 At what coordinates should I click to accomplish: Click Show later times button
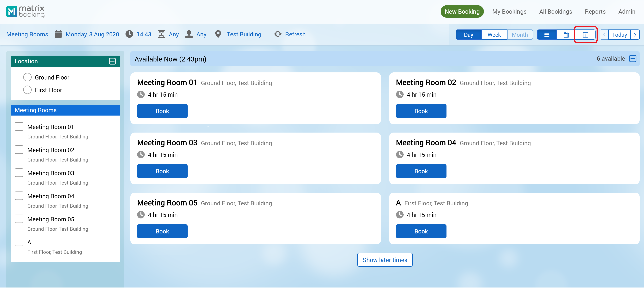(x=385, y=260)
